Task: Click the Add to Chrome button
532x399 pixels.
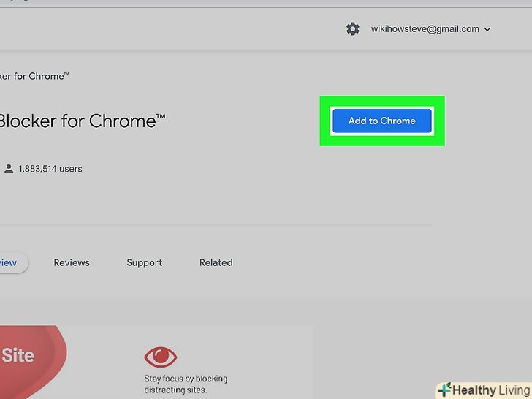Action: pyautogui.click(x=382, y=121)
